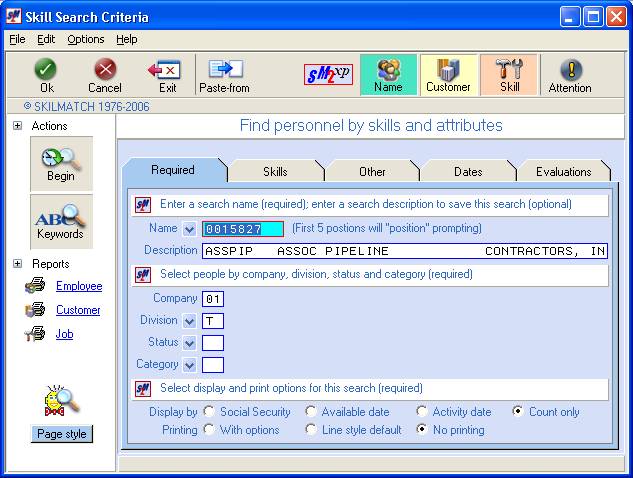633x478 pixels.
Task: Click the Division field showing T
Action: pyautogui.click(x=213, y=321)
